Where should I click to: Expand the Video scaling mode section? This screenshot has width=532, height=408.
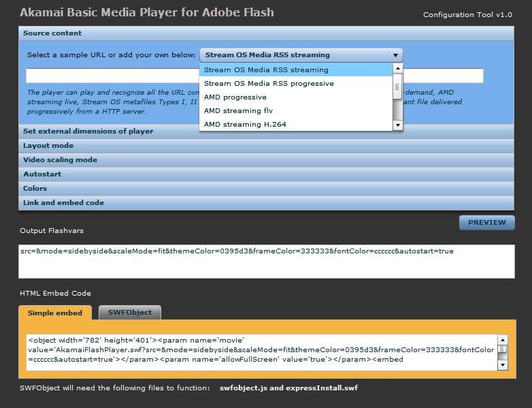tap(60, 159)
